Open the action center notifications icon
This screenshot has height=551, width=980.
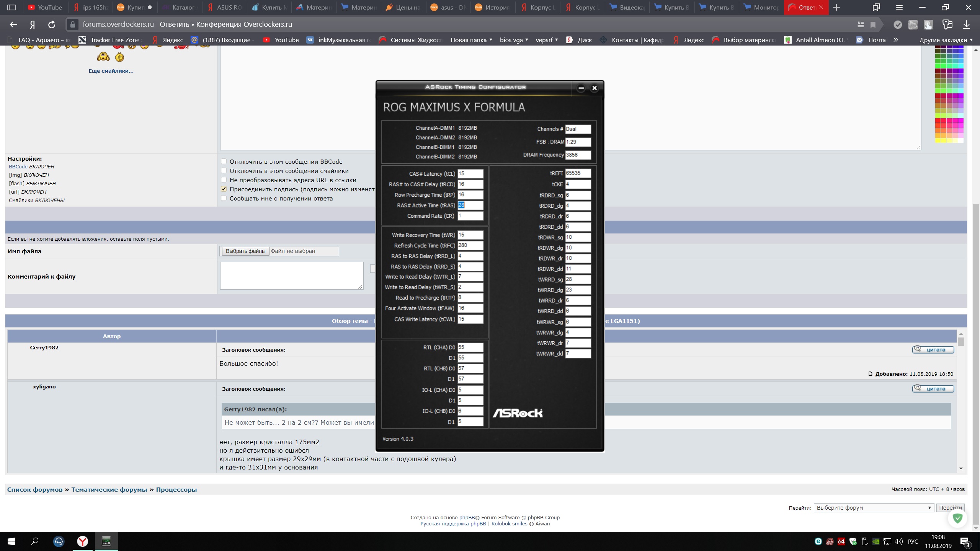coord(965,541)
